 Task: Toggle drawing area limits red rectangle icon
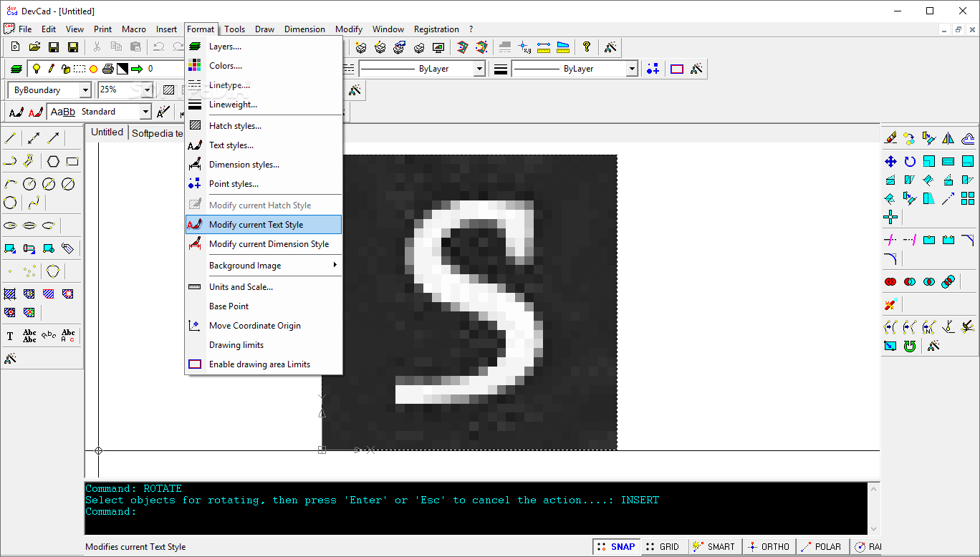pyautogui.click(x=677, y=69)
